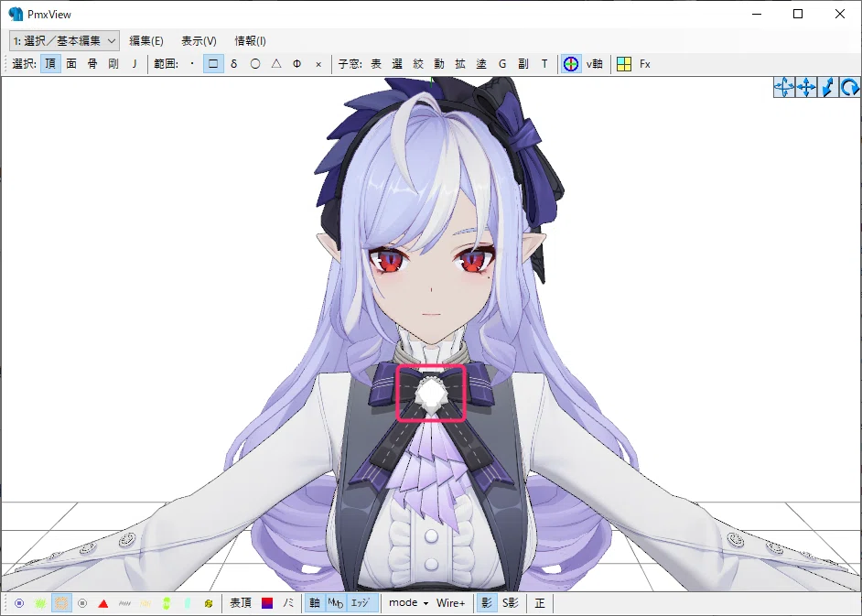The image size is (862, 616).
Task: Open the 表示(V) menu
Action: tap(199, 40)
